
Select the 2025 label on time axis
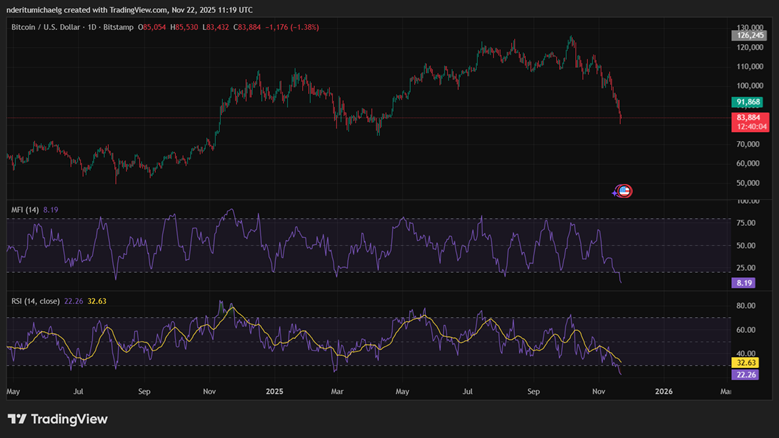coord(272,393)
